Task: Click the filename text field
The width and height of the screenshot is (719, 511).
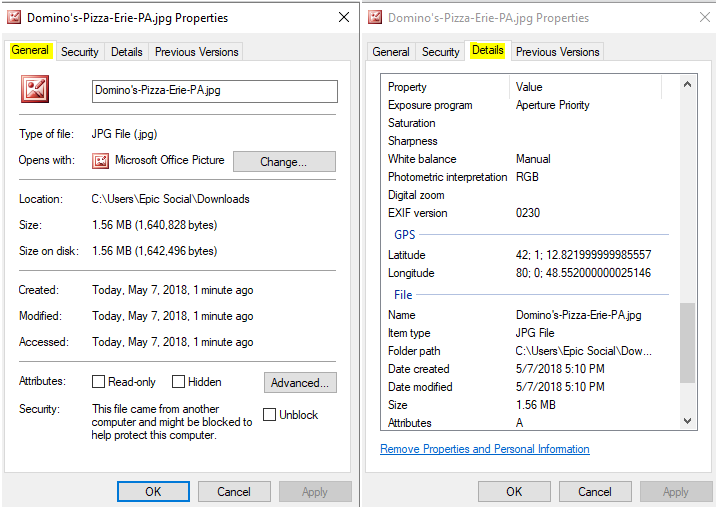Action: (214, 91)
